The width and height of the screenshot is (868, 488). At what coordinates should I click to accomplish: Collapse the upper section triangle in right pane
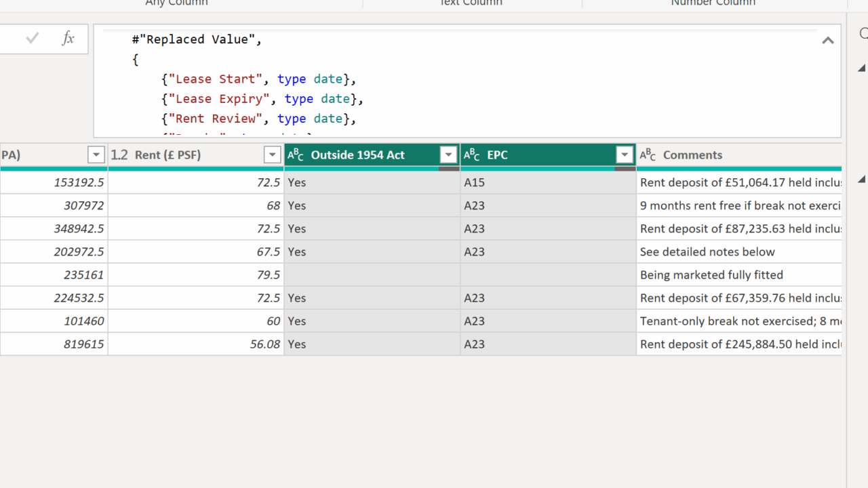click(x=862, y=68)
